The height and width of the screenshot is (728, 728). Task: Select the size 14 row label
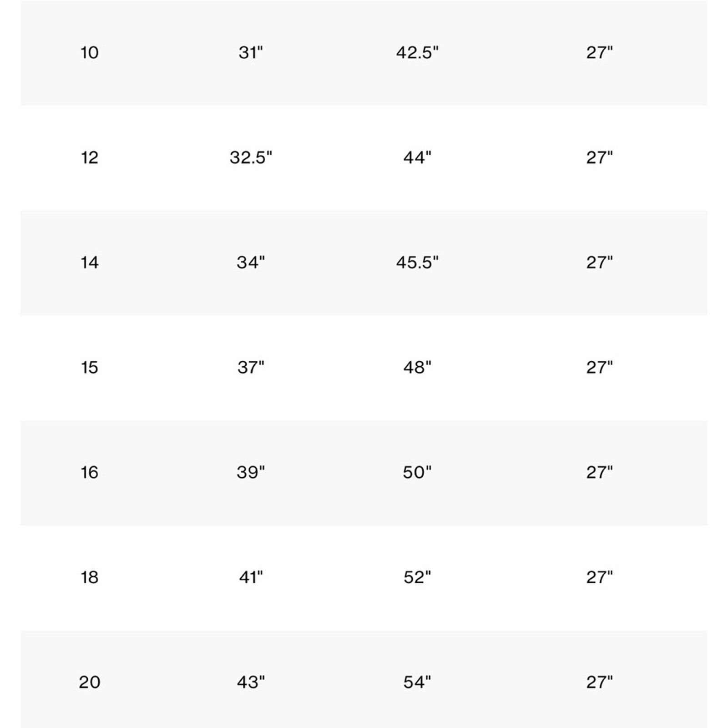pyautogui.click(x=90, y=263)
